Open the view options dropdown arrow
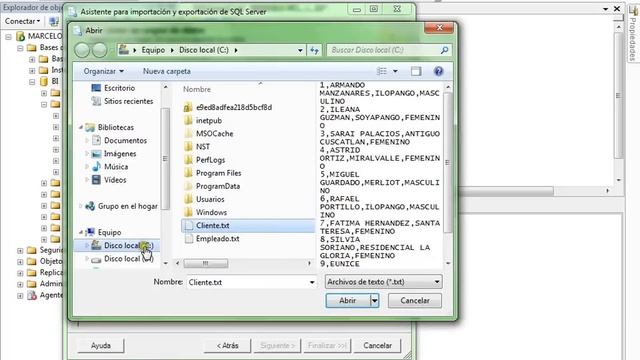This screenshot has width=640, height=360. (395, 71)
